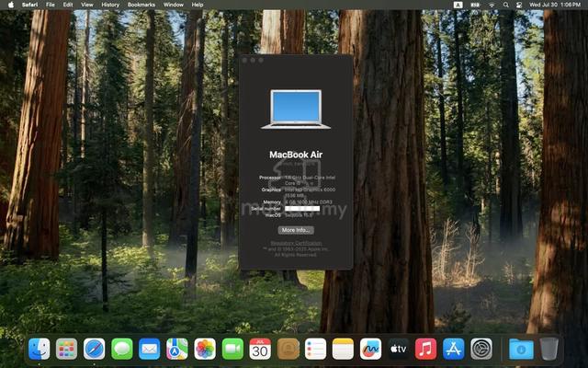Viewport: 588px width, 368px height.
Task: Launch App Store from the dock
Action: tap(453, 349)
